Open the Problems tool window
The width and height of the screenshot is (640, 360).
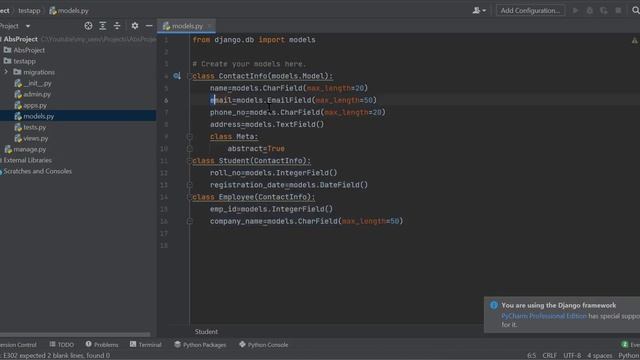102,345
